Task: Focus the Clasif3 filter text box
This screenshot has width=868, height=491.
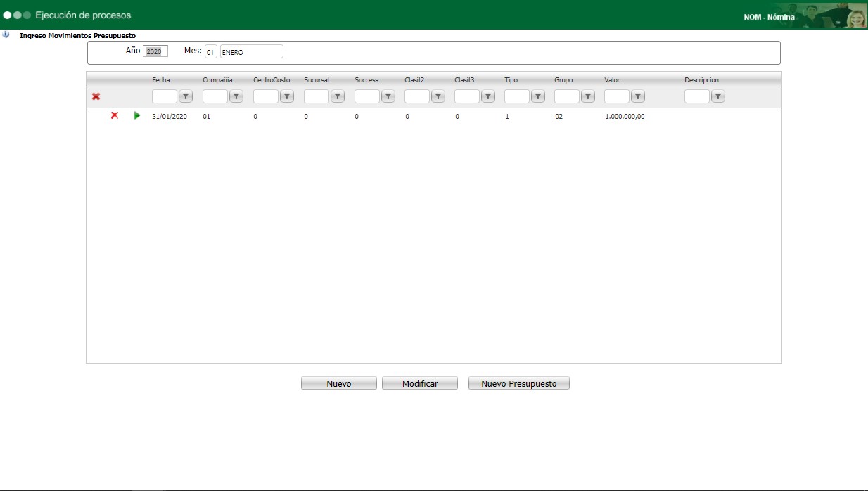Action: click(x=467, y=96)
